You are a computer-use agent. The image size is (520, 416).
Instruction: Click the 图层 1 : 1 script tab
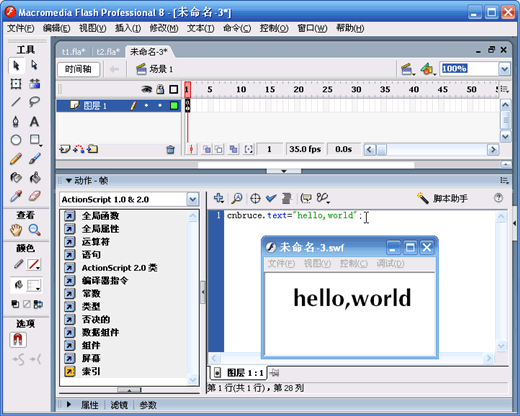[x=239, y=373]
